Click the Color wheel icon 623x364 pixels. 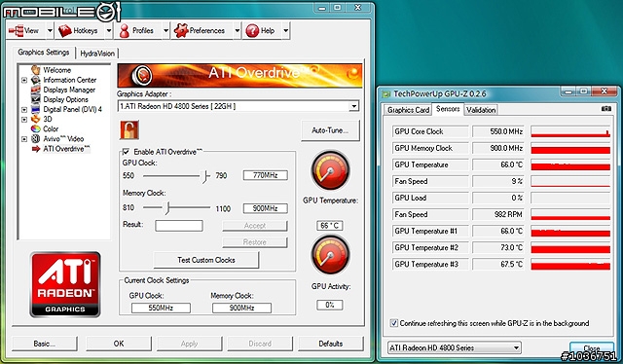[36, 128]
